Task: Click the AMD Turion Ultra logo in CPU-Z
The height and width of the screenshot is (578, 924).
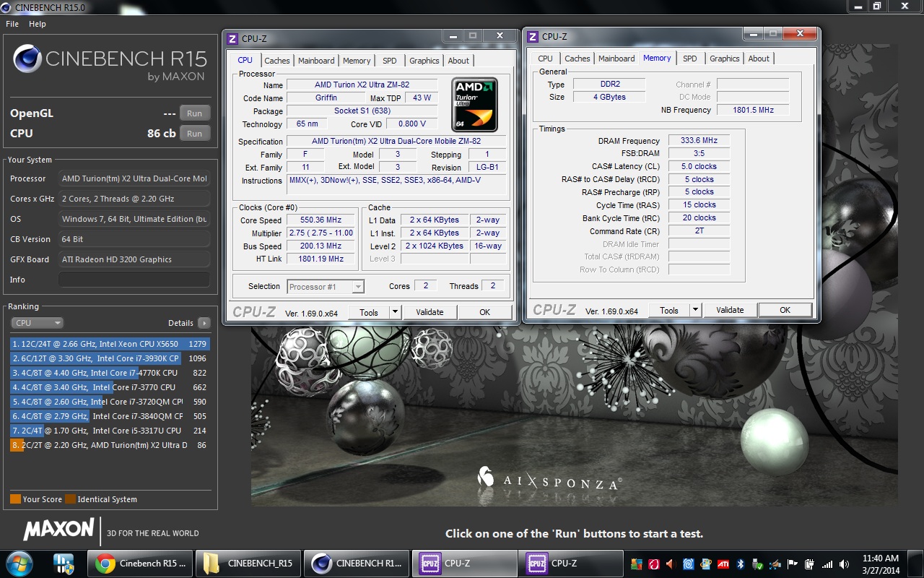Action: [x=474, y=105]
